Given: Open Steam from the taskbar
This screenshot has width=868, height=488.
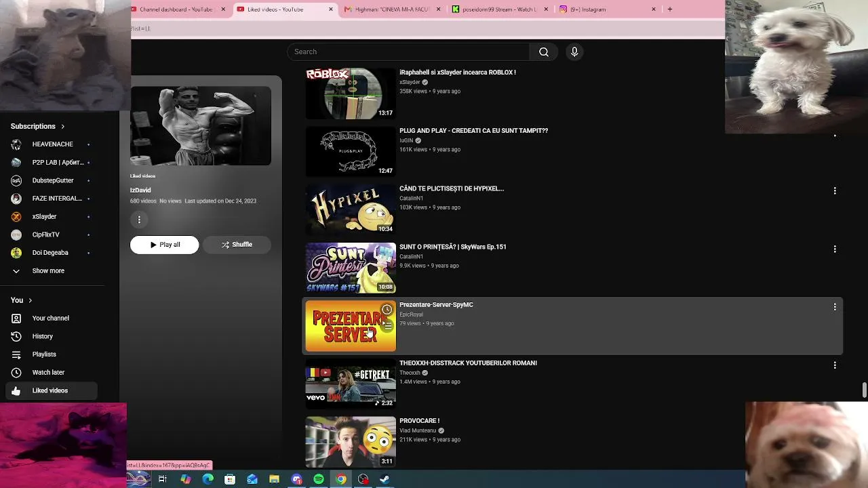Looking at the screenshot, I should tap(384, 479).
